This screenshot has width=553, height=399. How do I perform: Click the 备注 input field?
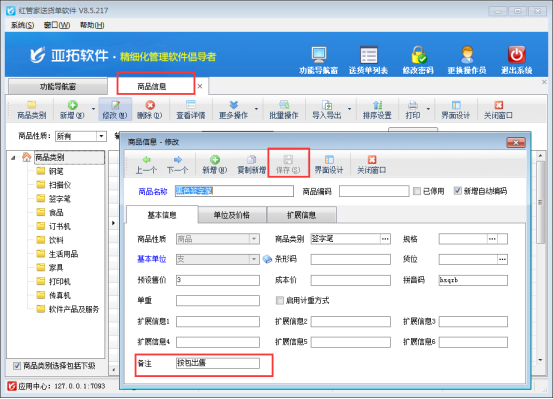[218, 363]
